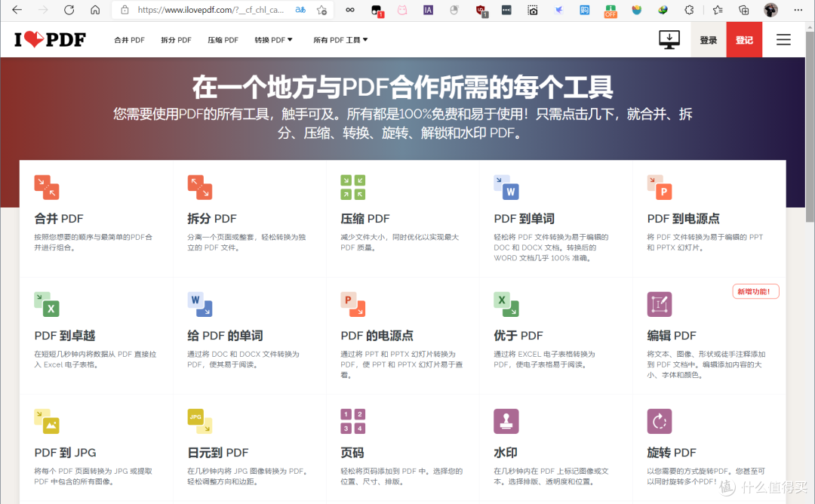Open the PDF 到 JPG card title
The image size is (815, 504).
click(x=66, y=453)
